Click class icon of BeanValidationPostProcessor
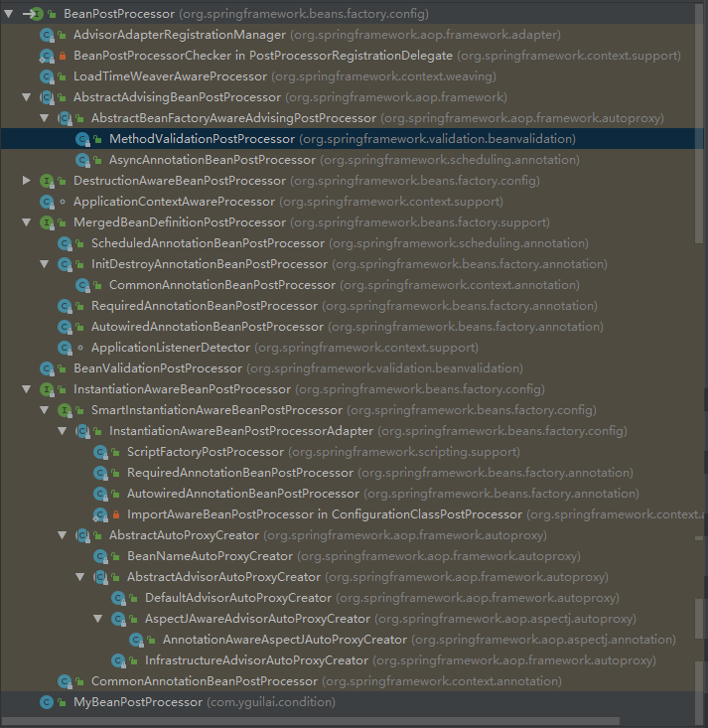 tap(47, 368)
